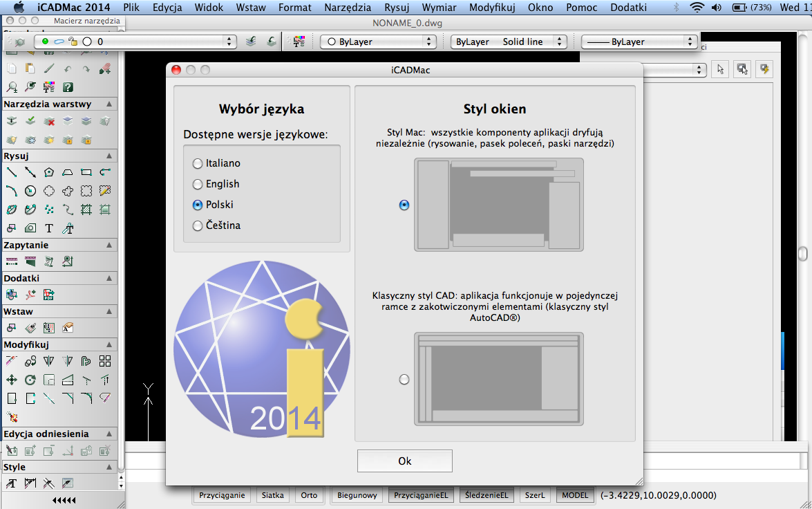The image size is (812, 509).
Task: Click the Explode tool in Modyfikuj
Action: pyautogui.click(x=12, y=417)
